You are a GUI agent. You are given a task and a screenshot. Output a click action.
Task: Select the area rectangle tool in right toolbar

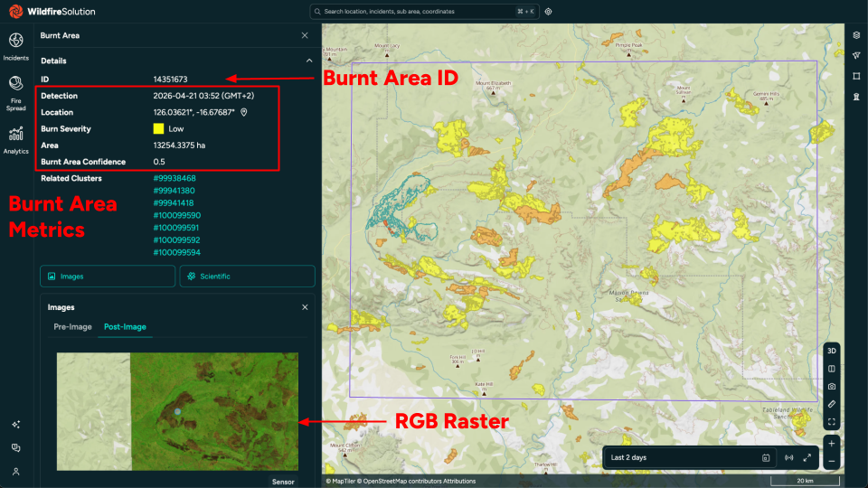coord(856,76)
